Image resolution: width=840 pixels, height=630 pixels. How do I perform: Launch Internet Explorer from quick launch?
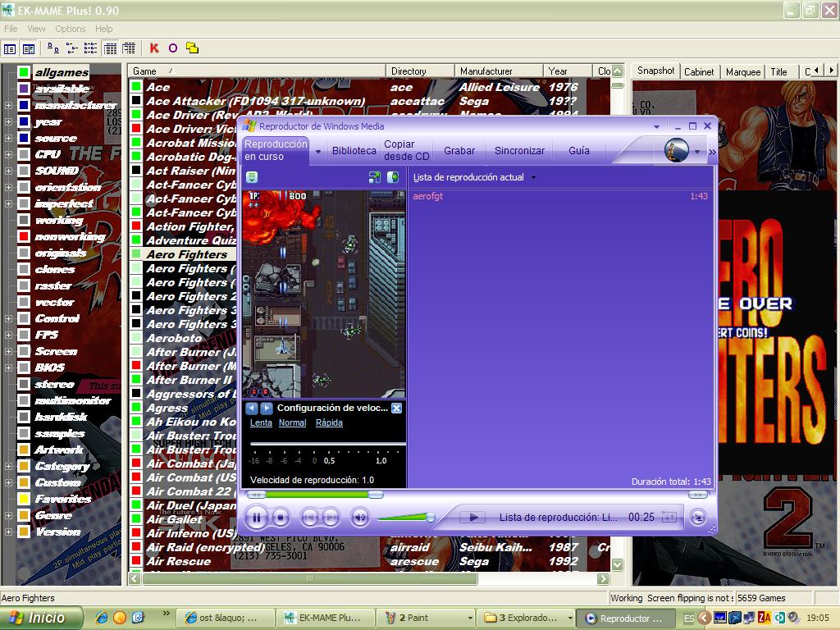[101, 618]
